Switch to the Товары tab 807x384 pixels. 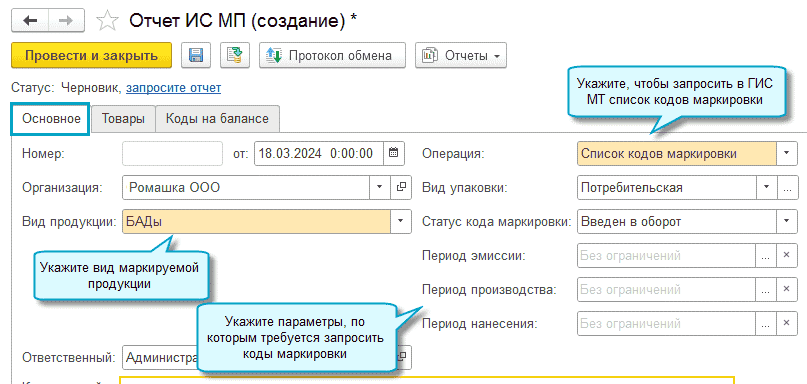122,119
